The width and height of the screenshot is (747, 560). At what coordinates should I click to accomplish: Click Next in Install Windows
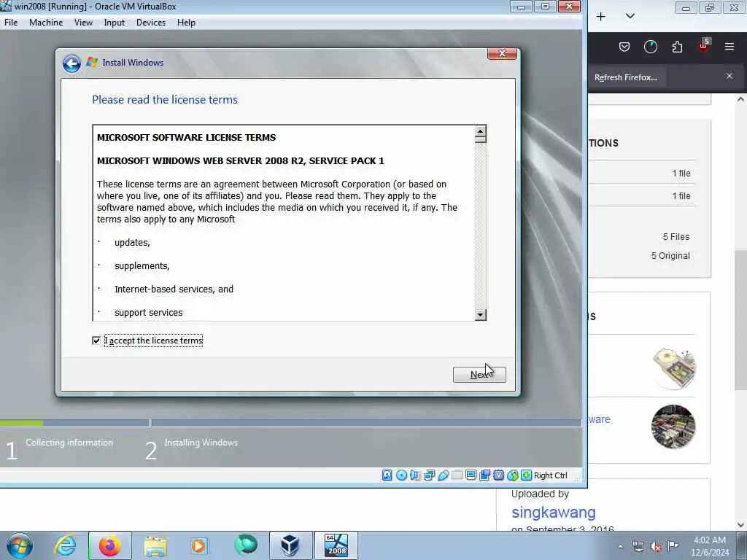click(x=479, y=375)
